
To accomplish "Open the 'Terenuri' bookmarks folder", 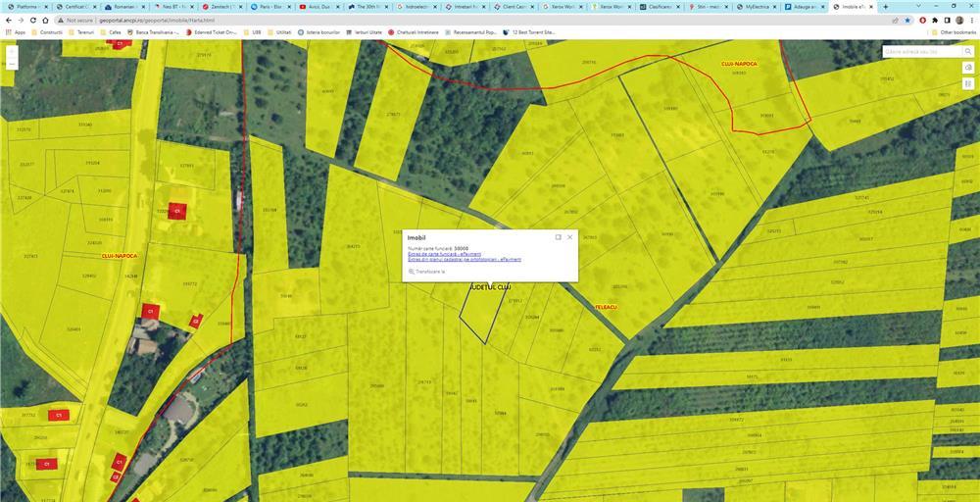I will click(x=81, y=32).
